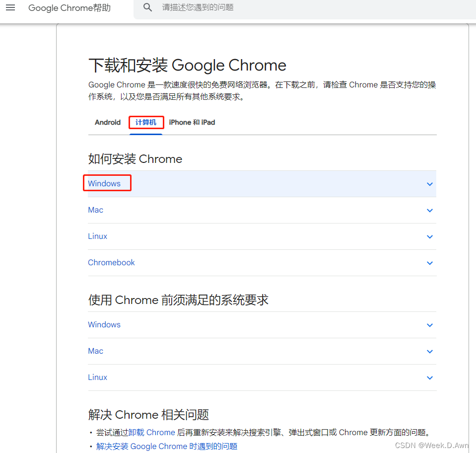Open the Google Chrome帮助 home title

click(x=69, y=7)
